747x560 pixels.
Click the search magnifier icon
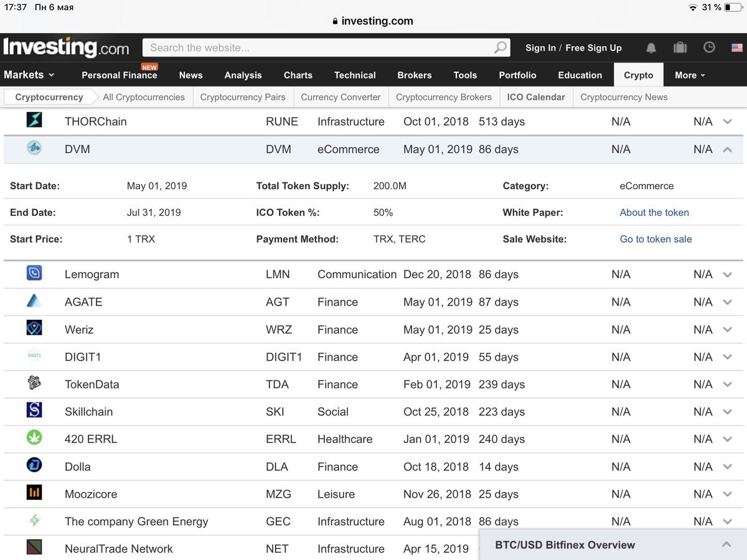pyautogui.click(x=500, y=48)
